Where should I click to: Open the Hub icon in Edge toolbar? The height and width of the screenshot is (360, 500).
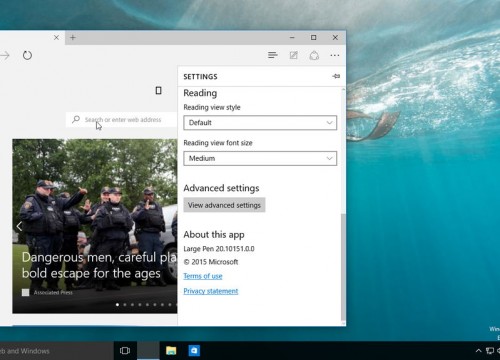[273, 55]
